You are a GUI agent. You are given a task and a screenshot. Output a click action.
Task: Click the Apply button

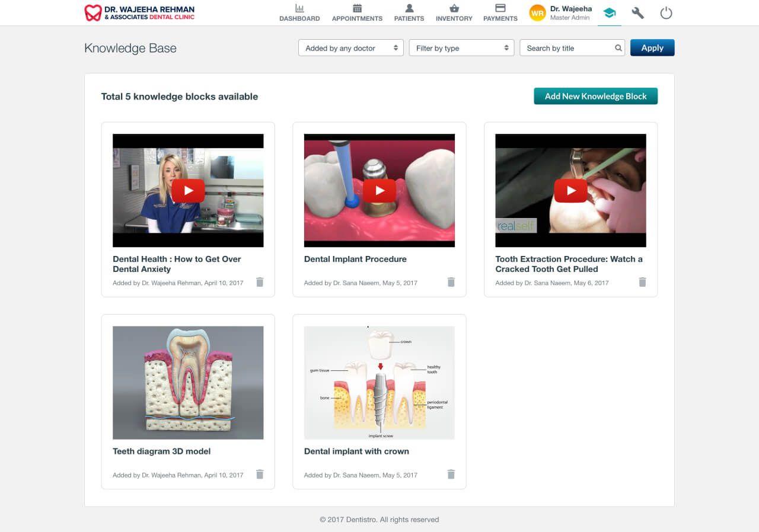click(x=652, y=48)
